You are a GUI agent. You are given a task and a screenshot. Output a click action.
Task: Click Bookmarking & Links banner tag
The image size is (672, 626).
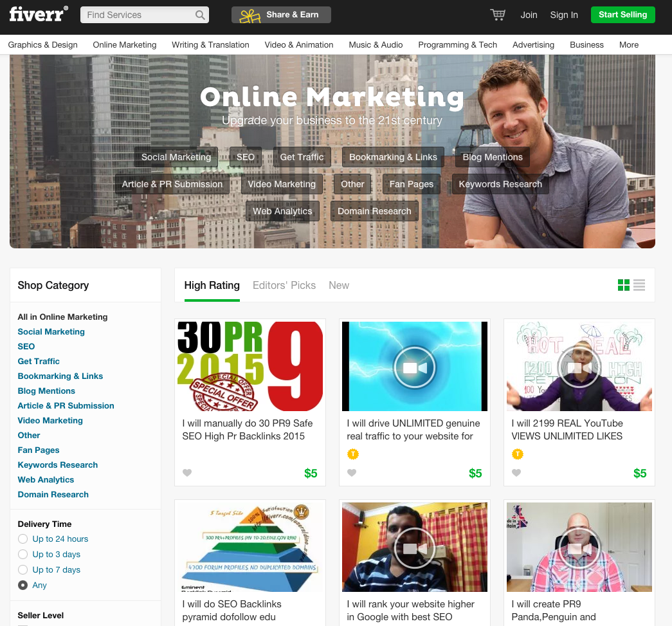pos(393,157)
